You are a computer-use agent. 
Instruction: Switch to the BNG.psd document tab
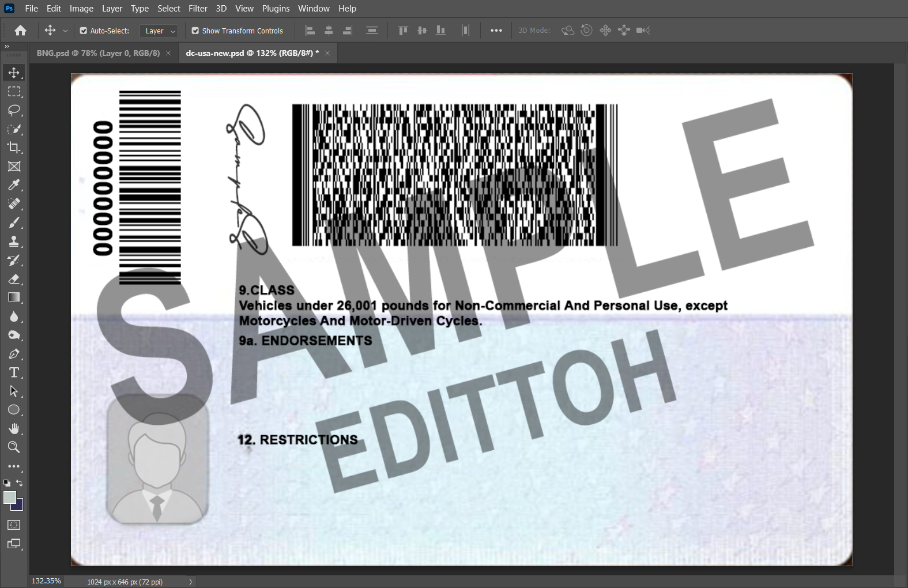pyautogui.click(x=98, y=53)
